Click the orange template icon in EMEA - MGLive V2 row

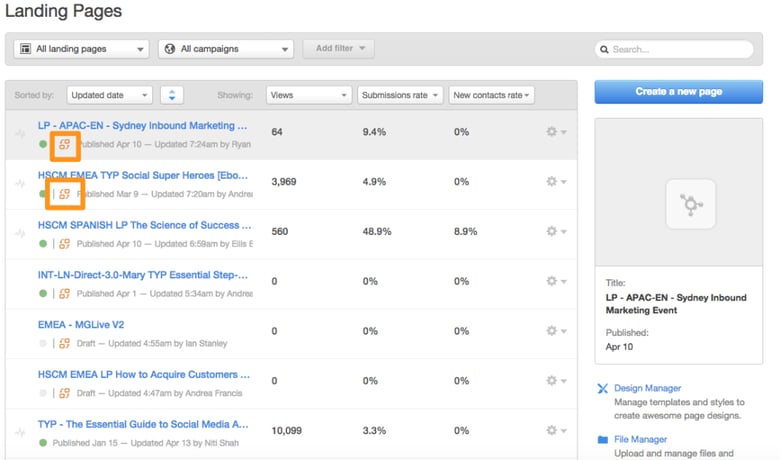tap(65, 343)
